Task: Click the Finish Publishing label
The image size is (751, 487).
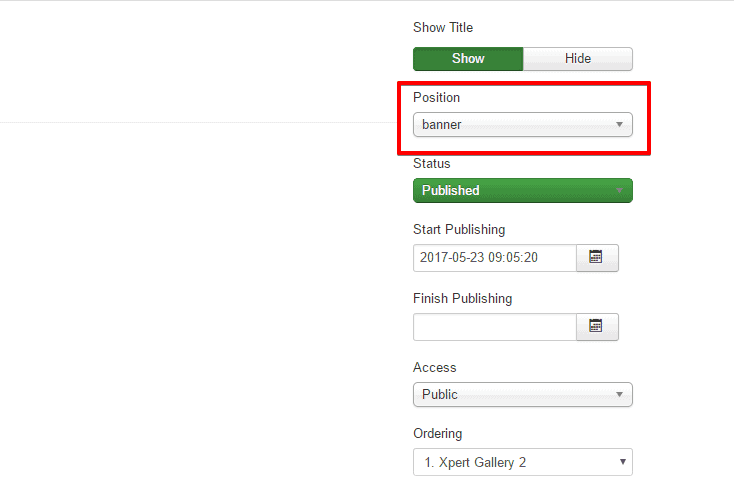Action: (x=462, y=298)
